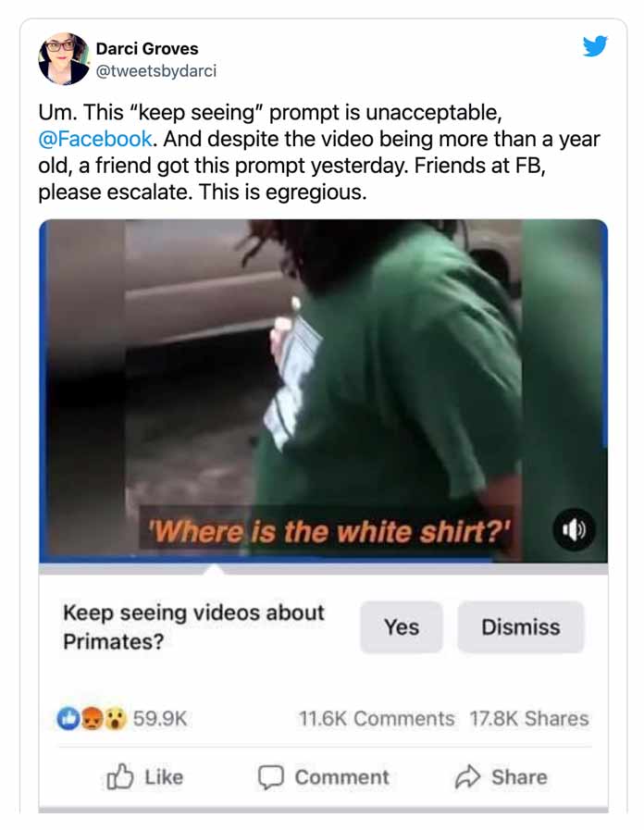Click the wow reaction emoji
The width and height of the screenshot is (644, 830).
click(x=116, y=719)
